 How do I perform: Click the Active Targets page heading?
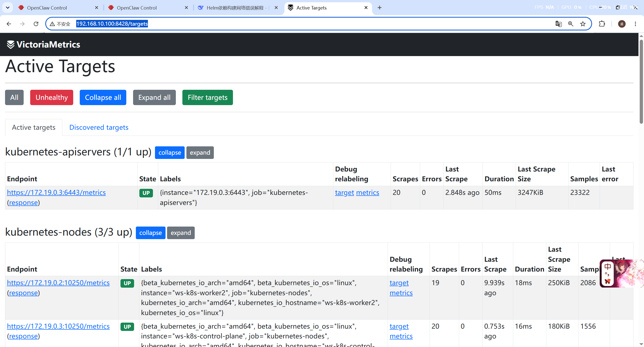[x=60, y=66]
